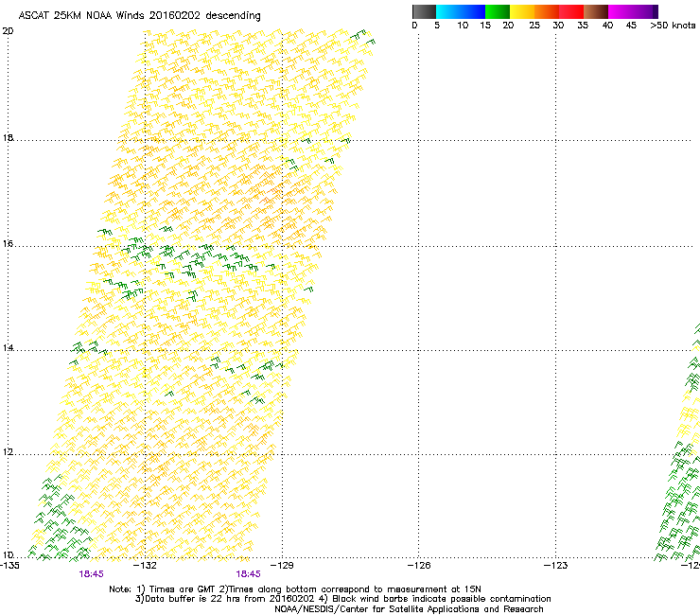The width and height of the screenshot is (700, 615).
Task: Click the '>50 knots' legend label
Action: 673,26
